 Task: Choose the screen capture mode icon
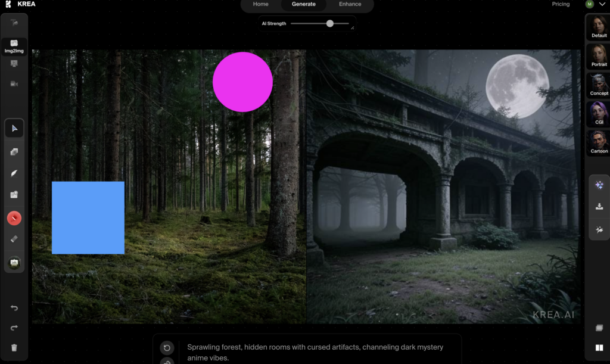coord(14,63)
